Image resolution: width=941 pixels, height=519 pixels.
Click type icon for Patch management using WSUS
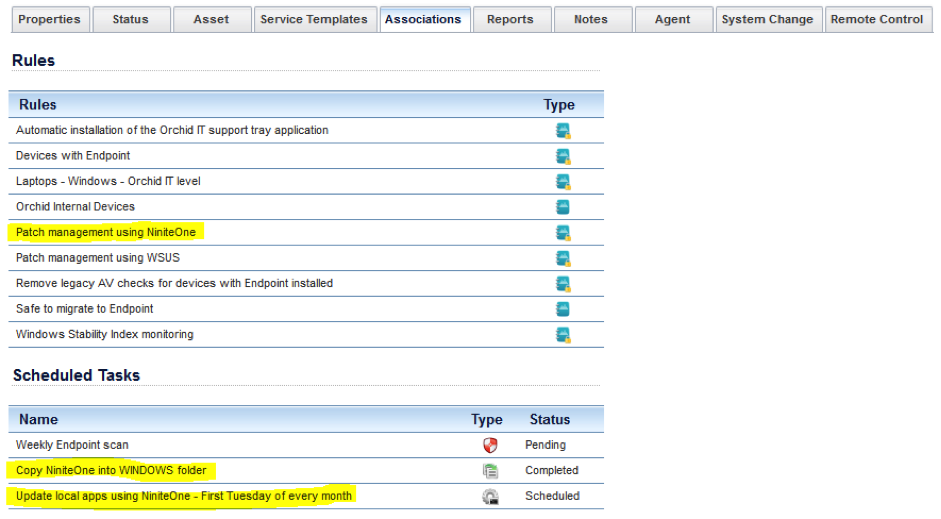point(563,258)
